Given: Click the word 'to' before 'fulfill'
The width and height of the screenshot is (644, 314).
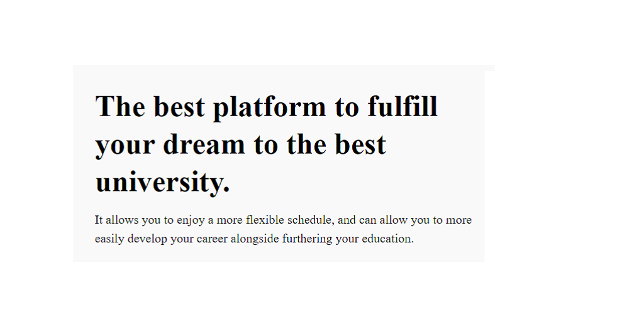Looking at the screenshot, I should pyautogui.click(x=347, y=107).
